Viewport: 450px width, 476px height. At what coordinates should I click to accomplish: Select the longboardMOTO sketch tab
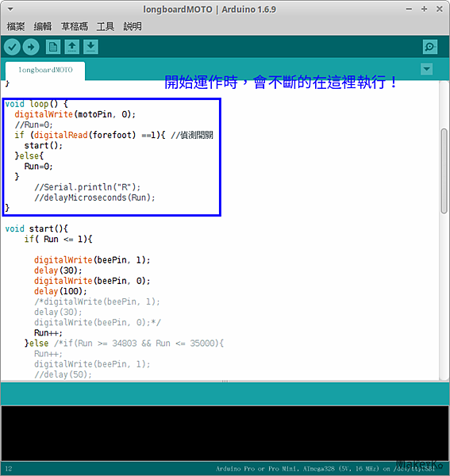[x=45, y=71]
